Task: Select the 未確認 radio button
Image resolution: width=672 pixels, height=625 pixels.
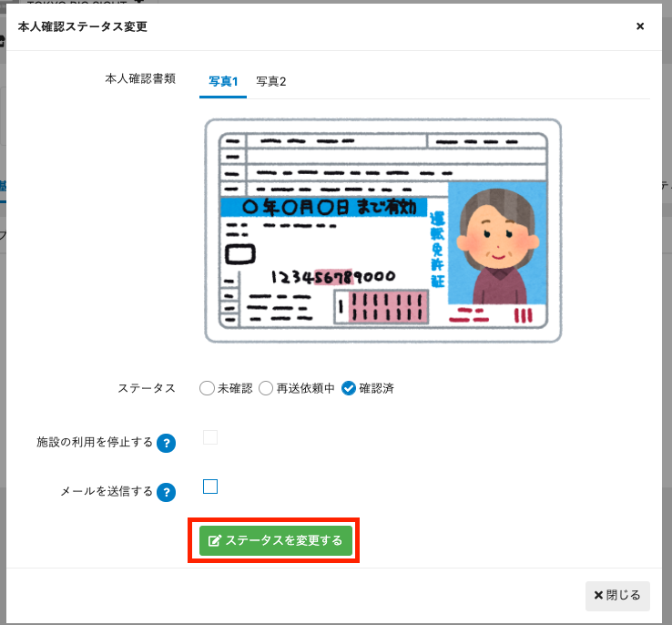Action: pyautogui.click(x=207, y=388)
